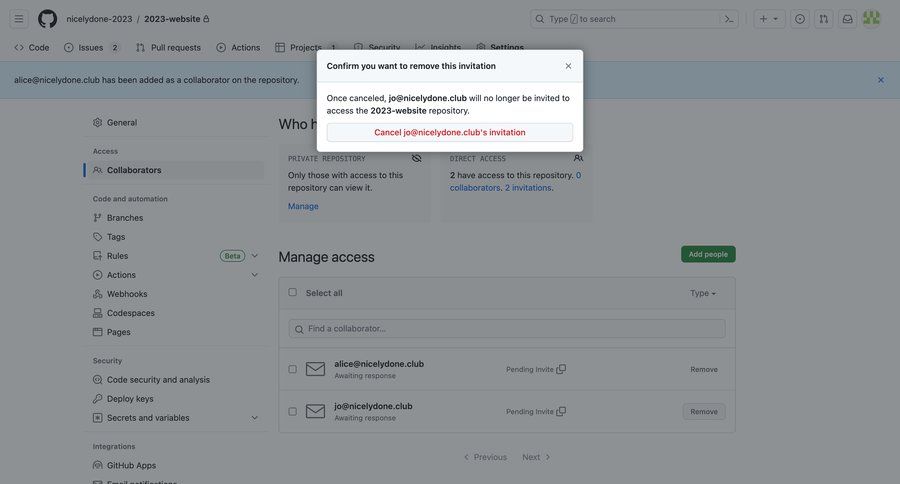
Task: Go to nicelydone-2023 owner link
Action: [99, 19]
